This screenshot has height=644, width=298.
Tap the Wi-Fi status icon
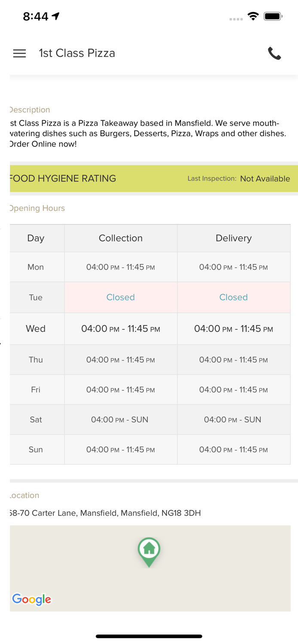tap(253, 17)
